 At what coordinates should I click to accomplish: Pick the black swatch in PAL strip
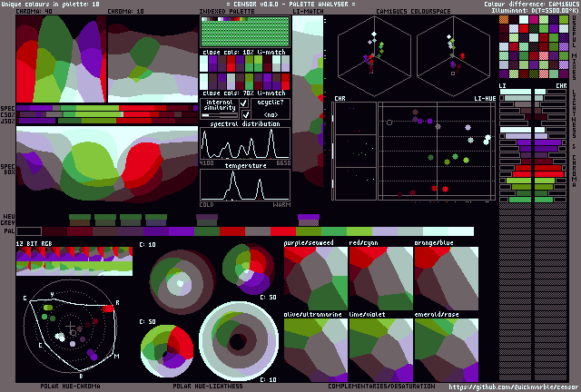point(29,231)
